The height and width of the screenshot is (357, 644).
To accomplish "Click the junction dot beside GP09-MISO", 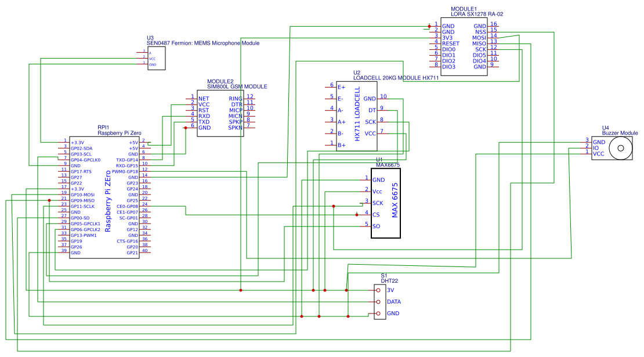I will click(49, 200).
